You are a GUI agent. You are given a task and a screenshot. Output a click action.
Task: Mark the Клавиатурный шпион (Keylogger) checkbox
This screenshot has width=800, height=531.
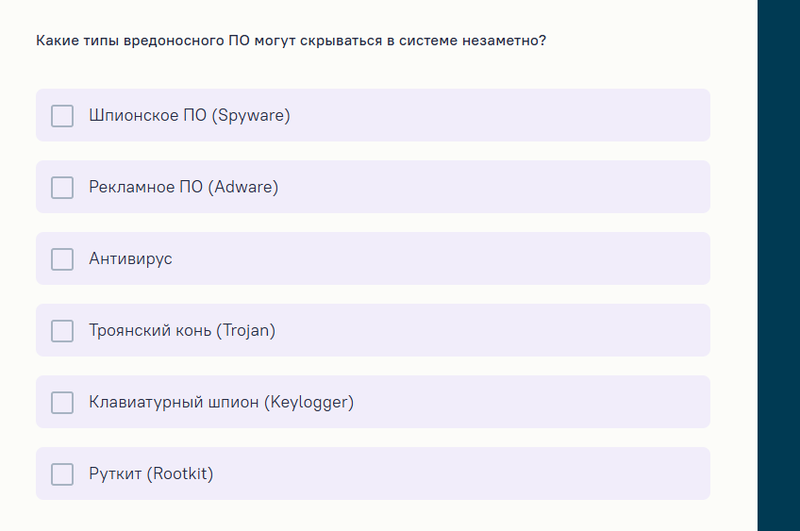pos(62,403)
